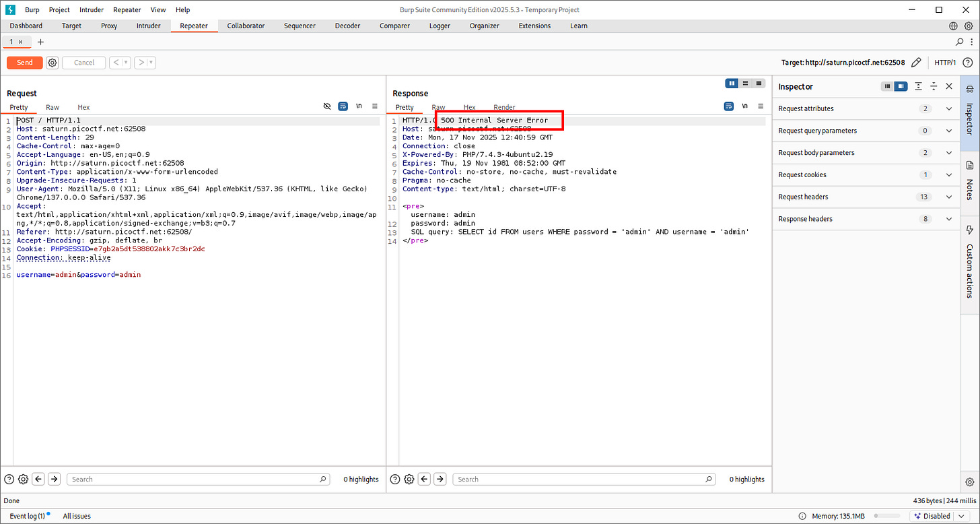Image resolution: width=980 pixels, height=524 pixels.
Task: Collapse all Inspector sections icon
Action: pos(934,86)
